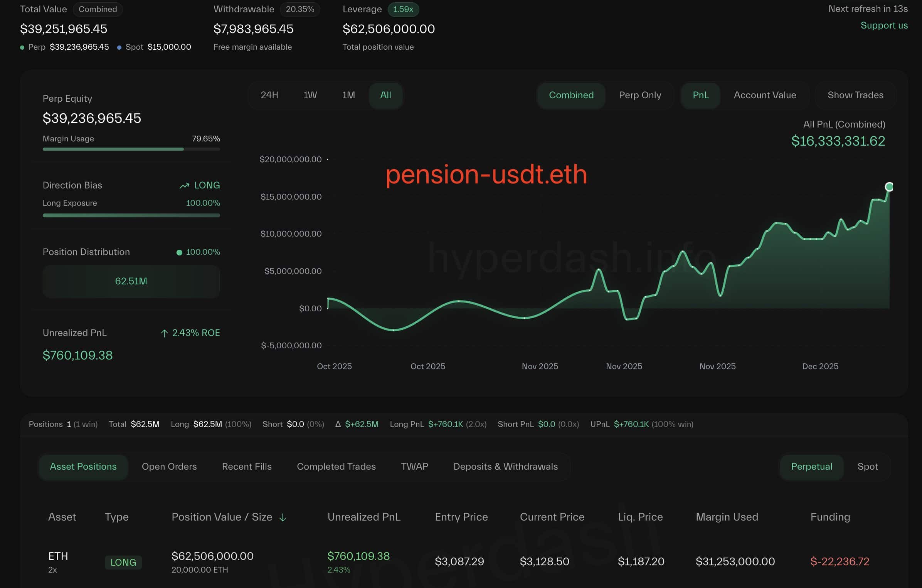Click the delta symbol in the positions summary
This screenshot has width=922, height=588.
(x=338, y=424)
